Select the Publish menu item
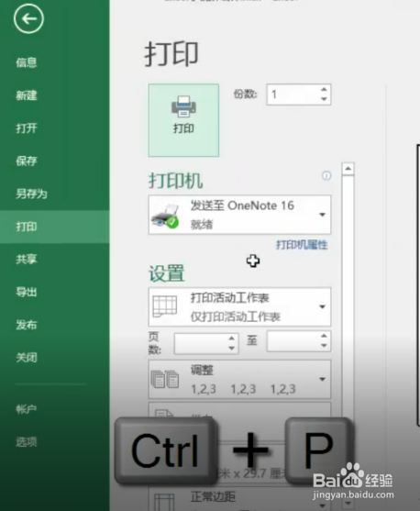 27,325
